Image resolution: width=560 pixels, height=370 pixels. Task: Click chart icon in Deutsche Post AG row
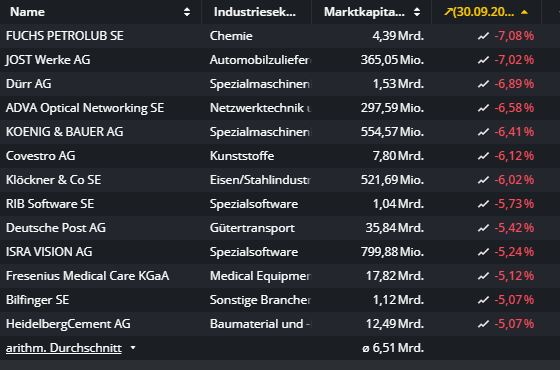[x=483, y=228]
